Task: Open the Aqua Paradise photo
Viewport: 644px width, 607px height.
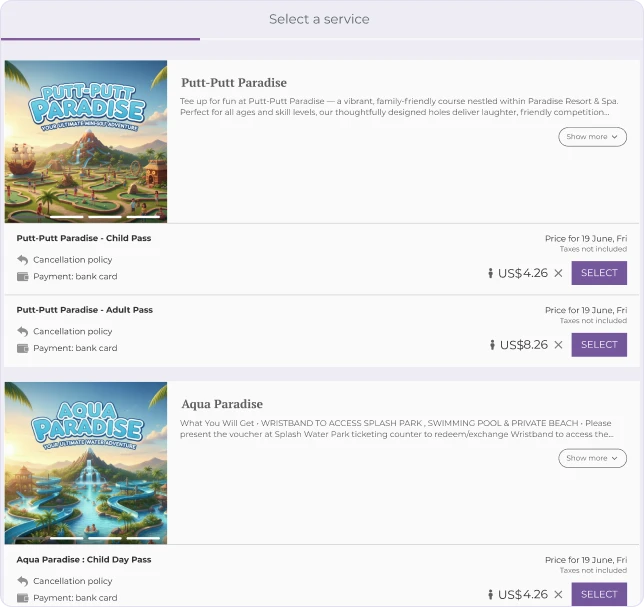Action: [x=86, y=463]
